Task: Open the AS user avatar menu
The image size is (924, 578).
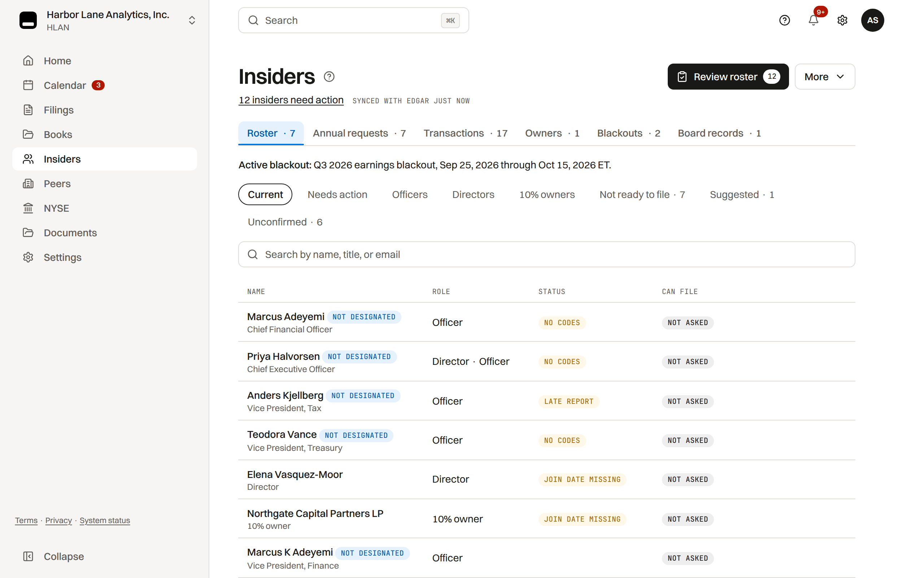Action: 872,20
